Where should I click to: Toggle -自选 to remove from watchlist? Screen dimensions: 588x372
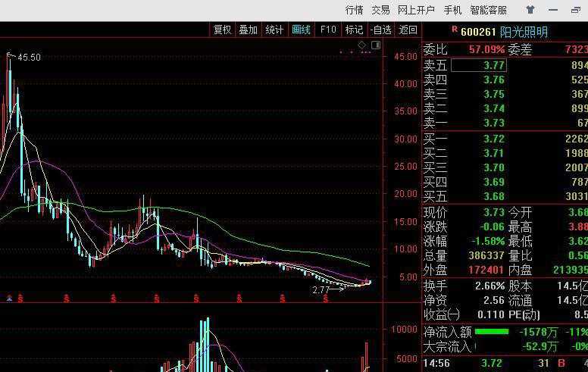380,30
